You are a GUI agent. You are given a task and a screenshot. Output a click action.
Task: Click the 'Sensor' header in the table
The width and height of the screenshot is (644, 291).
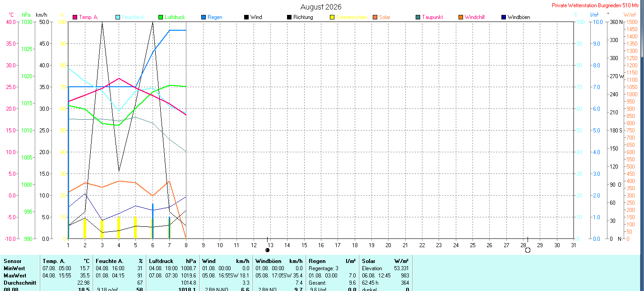(12, 261)
